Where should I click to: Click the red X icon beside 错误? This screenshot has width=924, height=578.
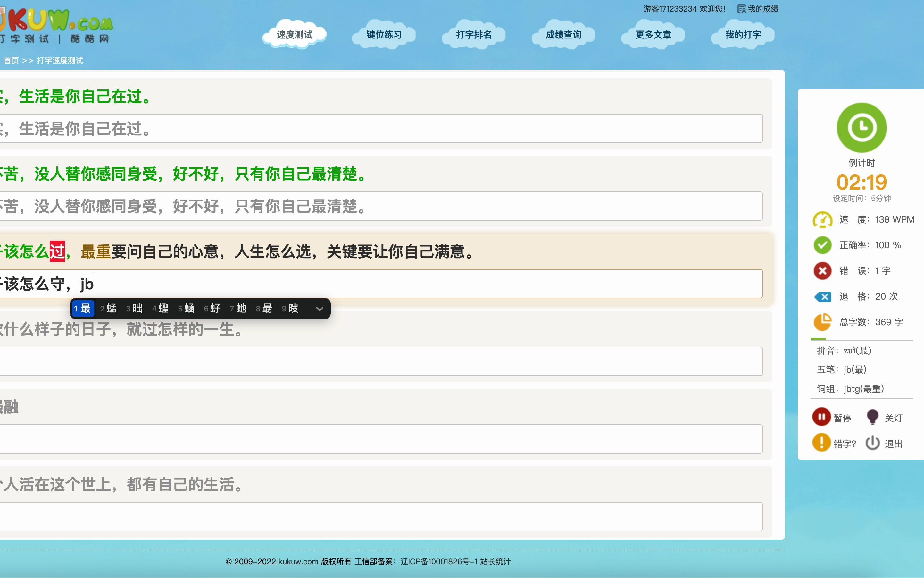(822, 271)
